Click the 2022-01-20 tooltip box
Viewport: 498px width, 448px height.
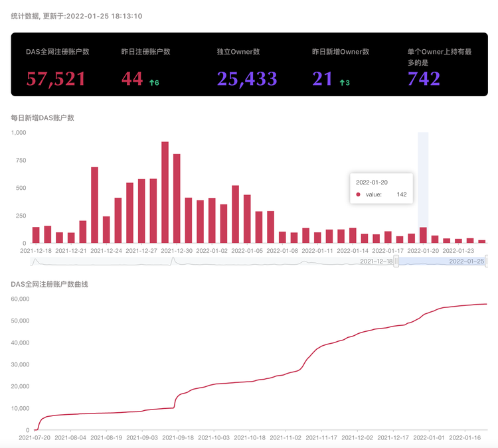[x=381, y=188]
